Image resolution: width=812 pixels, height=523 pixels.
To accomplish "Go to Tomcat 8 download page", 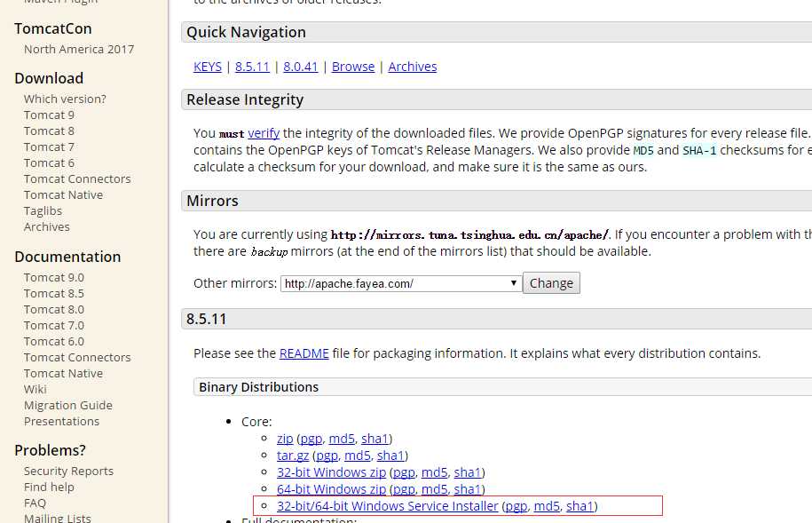I will coord(49,131).
